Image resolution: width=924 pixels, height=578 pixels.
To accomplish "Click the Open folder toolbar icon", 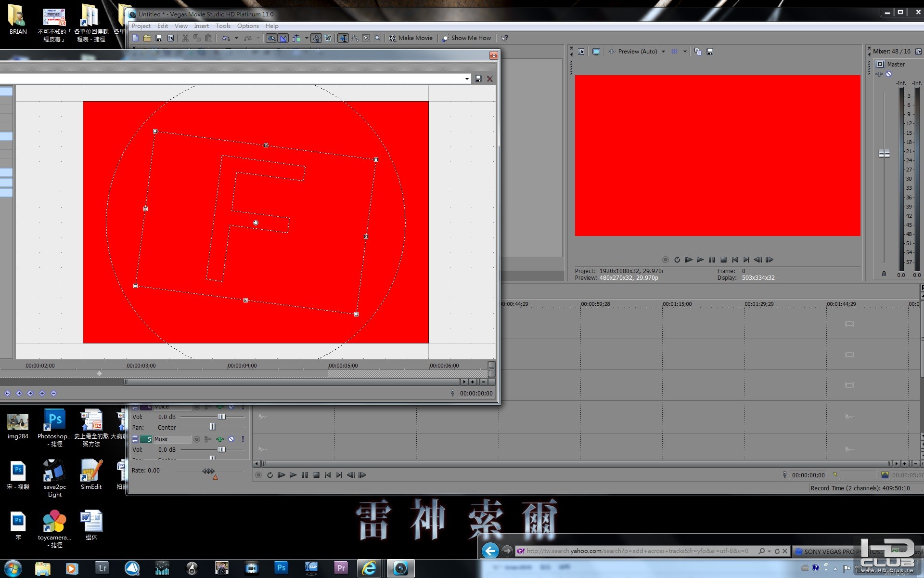I will (x=147, y=38).
